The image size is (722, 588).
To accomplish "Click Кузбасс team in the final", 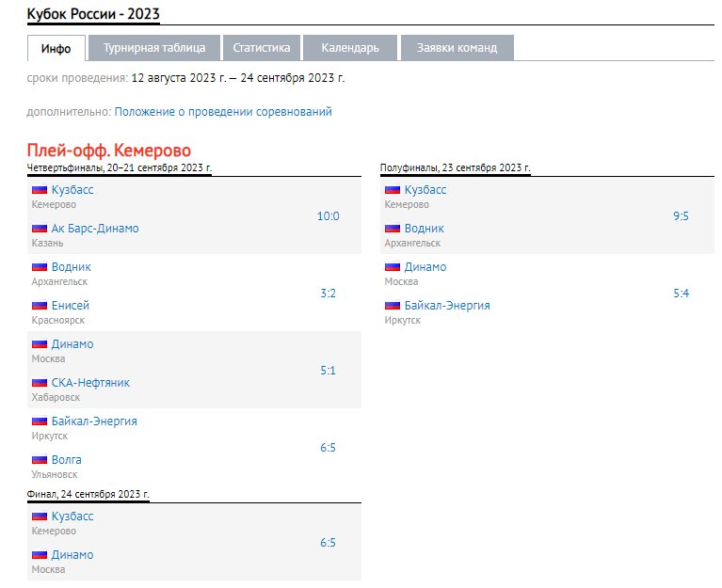I will 72,516.
